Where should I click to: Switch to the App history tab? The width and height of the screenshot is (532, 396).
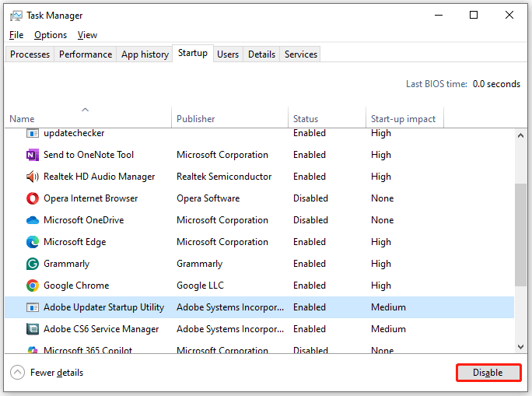pyautogui.click(x=145, y=54)
